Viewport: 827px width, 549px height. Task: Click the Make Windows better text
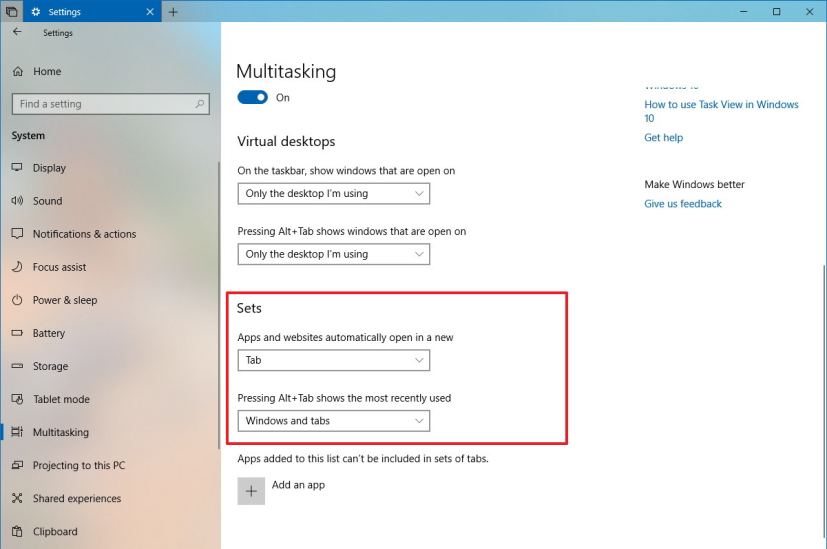point(694,184)
